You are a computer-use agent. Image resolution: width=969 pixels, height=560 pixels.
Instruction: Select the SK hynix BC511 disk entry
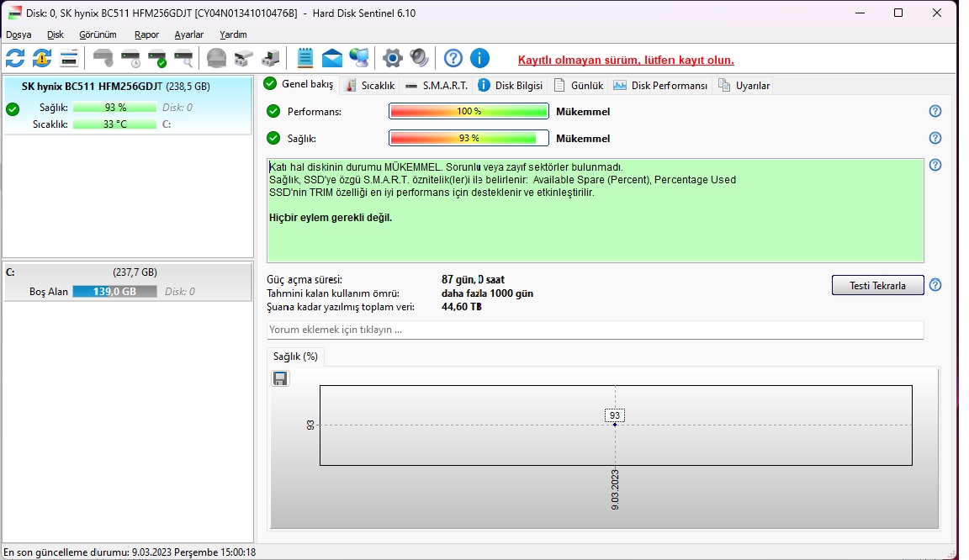coord(128,104)
